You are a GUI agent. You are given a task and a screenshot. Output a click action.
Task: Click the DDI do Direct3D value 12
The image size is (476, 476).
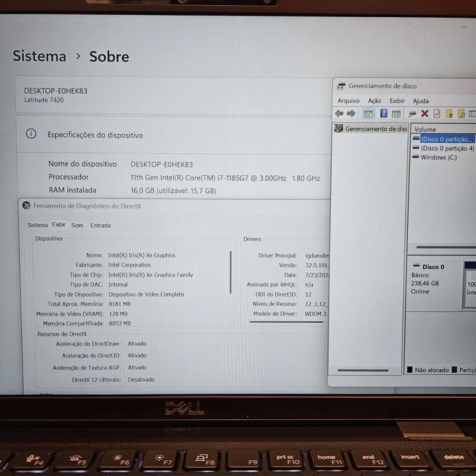[308, 295]
